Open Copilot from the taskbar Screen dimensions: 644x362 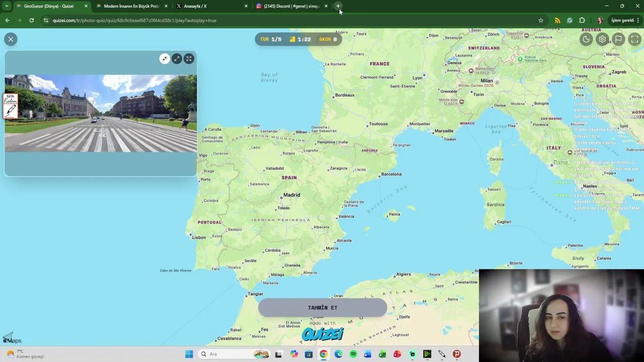click(x=294, y=354)
